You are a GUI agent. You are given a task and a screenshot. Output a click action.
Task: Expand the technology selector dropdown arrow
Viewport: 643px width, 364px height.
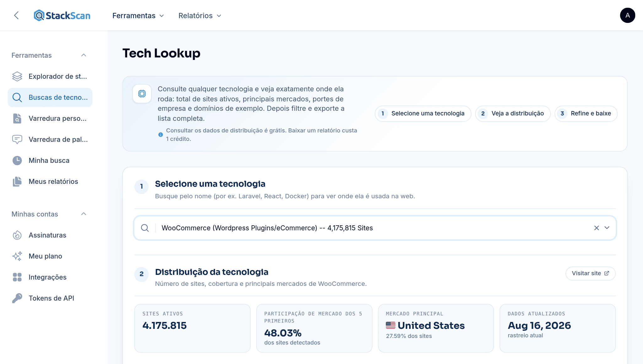pos(607,228)
